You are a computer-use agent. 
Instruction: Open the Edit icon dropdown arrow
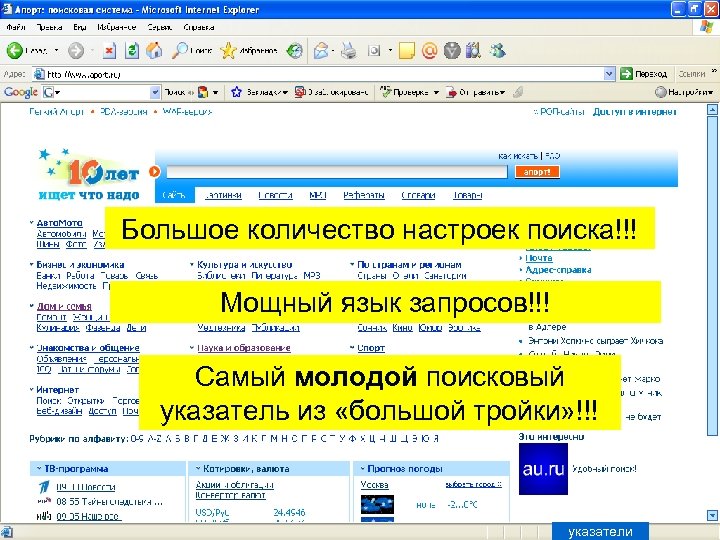(390, 50)
